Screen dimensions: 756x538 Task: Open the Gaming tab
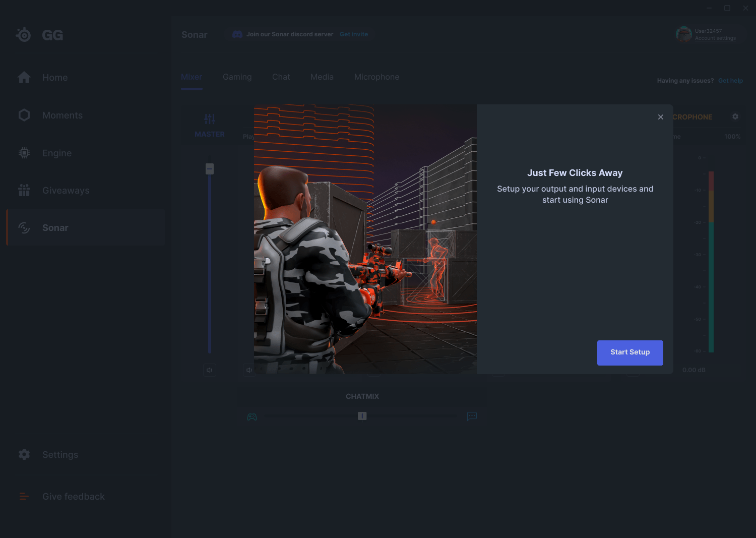pyautogui.click(x=237, y=77)
